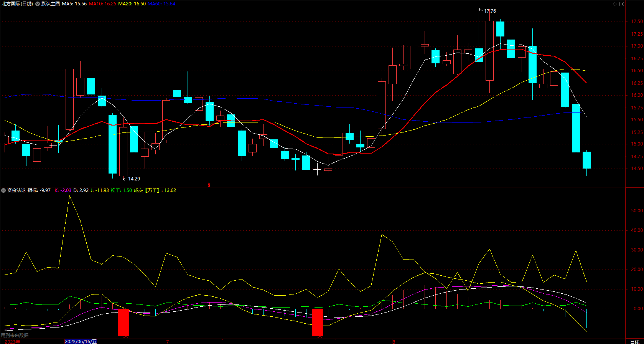The height and width of the screenshot is (344, 644).
Task: Click the 16.00 price axis label
Action: click(637, 95)
